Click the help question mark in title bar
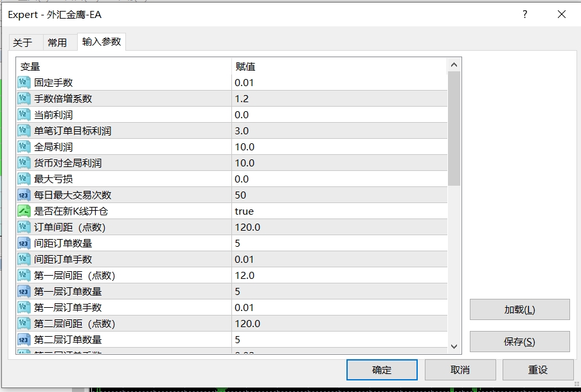This screenshot has width=581, height=392. [x=525, y=14]
